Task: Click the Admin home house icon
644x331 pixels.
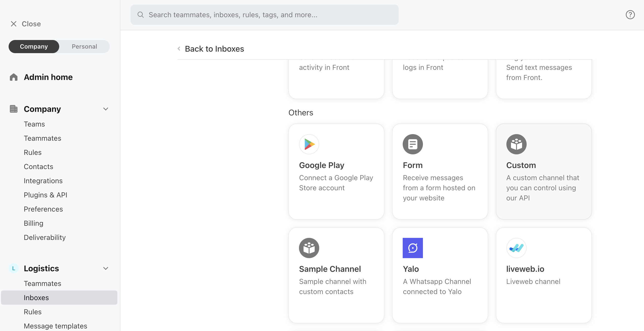Action: 14,77
